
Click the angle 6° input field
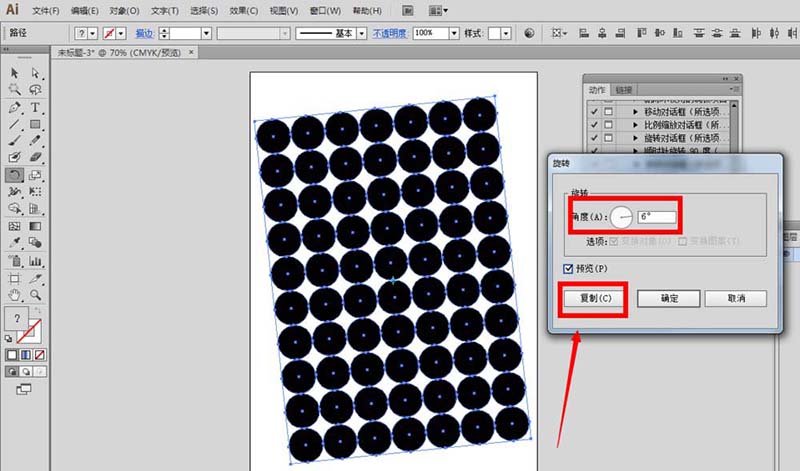coord(657,216)
